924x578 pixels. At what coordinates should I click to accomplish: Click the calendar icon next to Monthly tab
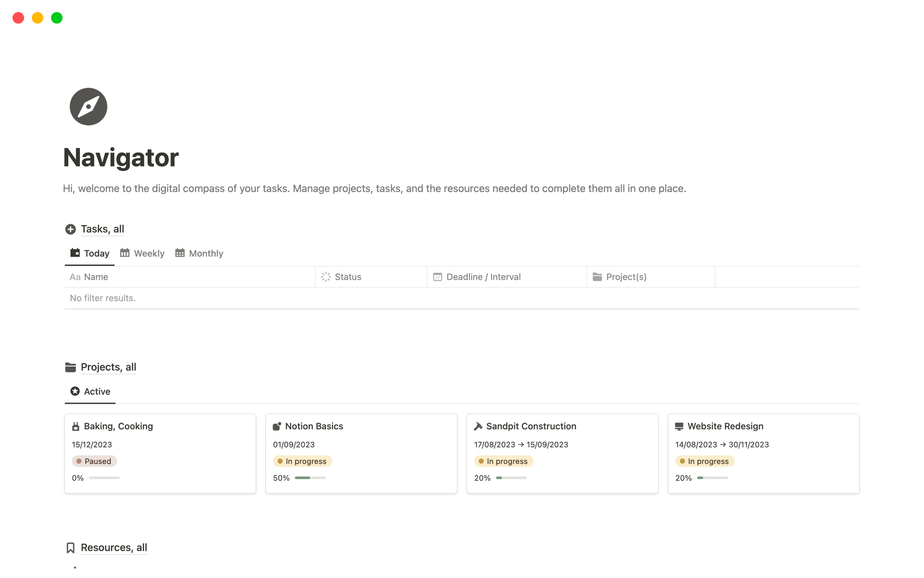[x=180, y=253]
